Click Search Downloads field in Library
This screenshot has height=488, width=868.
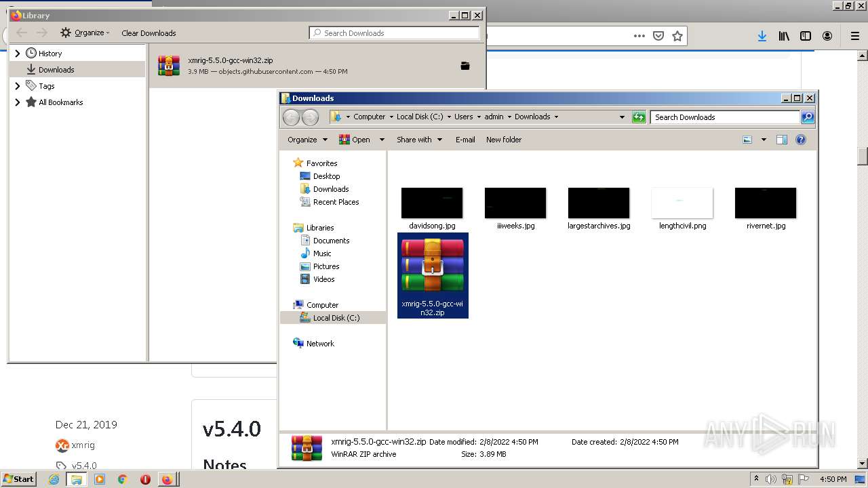tap(394, 33)
